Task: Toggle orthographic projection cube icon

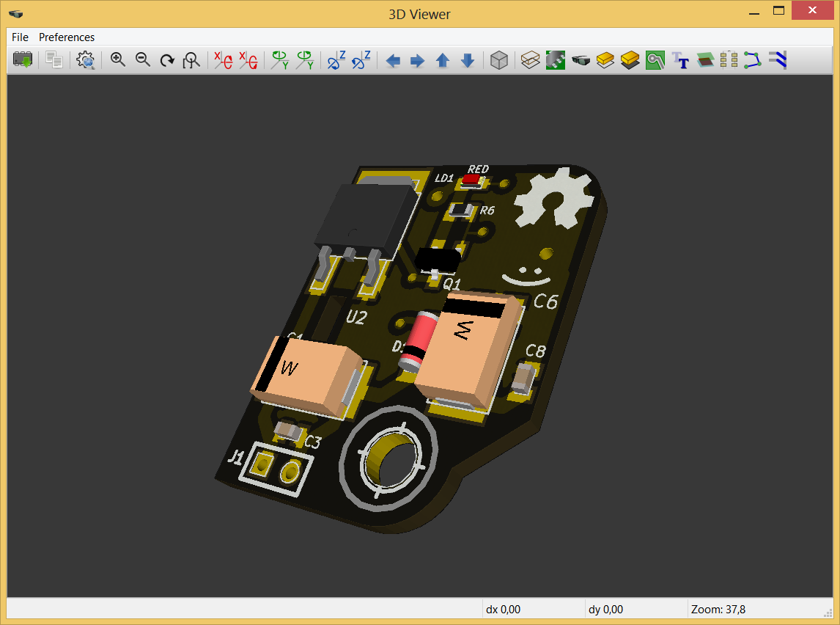Action: [499, 60]
